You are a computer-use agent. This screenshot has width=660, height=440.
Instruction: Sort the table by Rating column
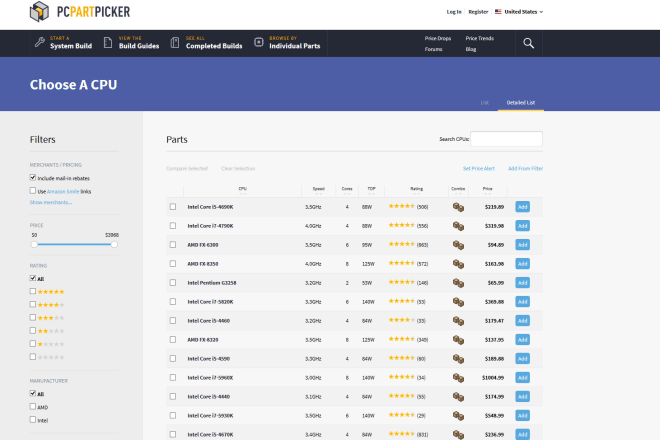pyautogui.click(x=416, y=190)
